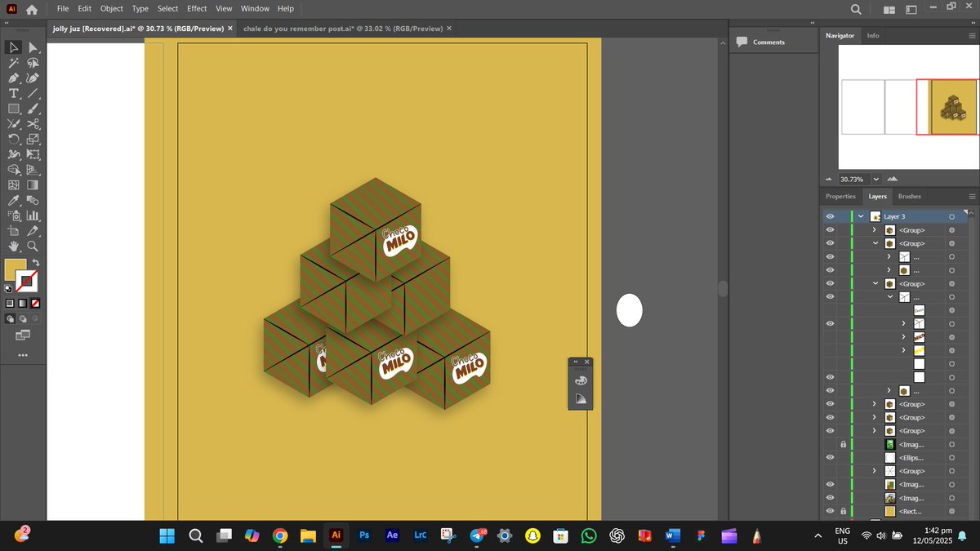
Task: Open the Object menu
Action: [x=112, y=8]
